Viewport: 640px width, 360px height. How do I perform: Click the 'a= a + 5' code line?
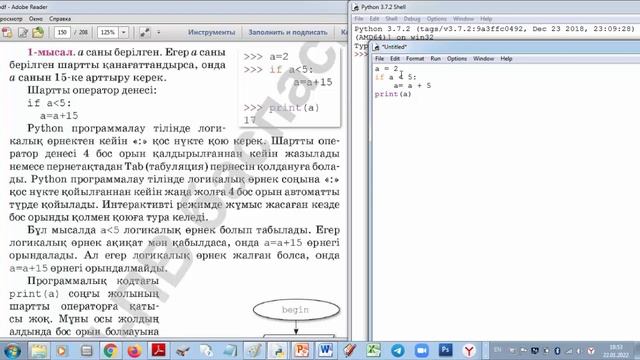412,86
